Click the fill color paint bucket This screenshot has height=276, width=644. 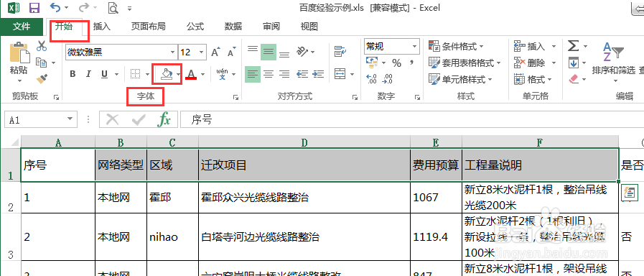click(167, 74)
